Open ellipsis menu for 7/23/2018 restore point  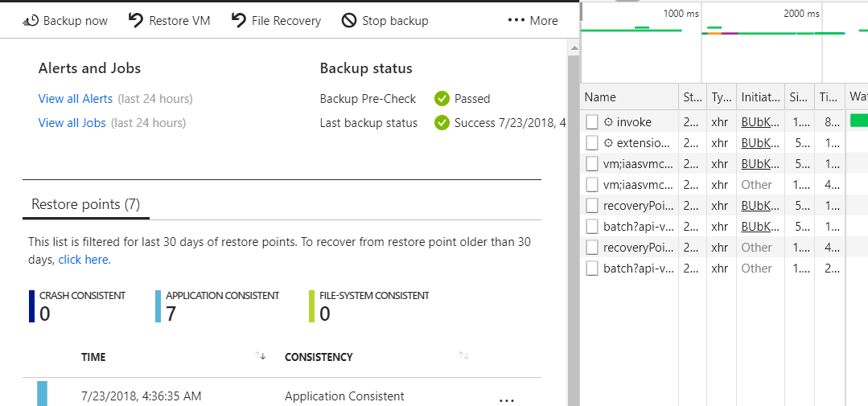pyautogui.click(x=506, y=398)
